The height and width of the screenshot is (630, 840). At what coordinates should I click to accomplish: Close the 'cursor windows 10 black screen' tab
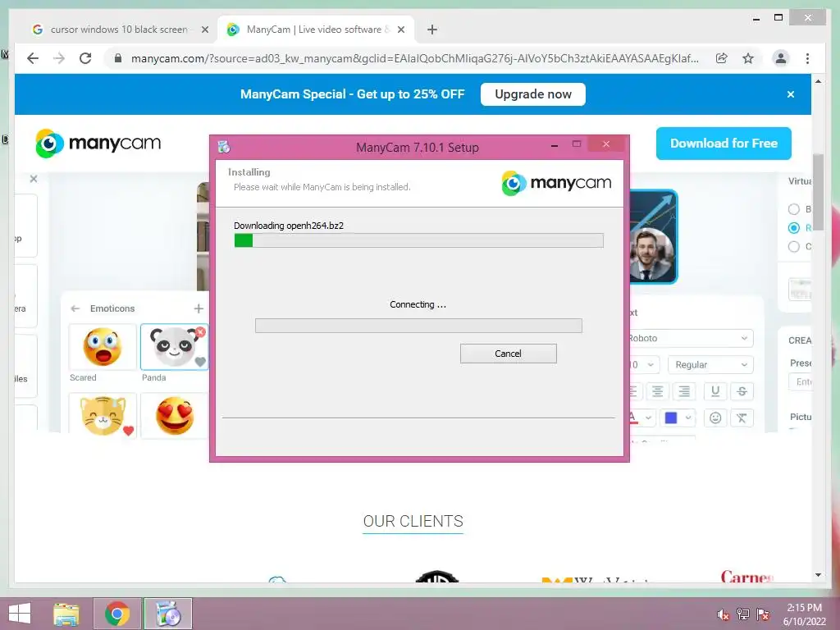point(204,30)
